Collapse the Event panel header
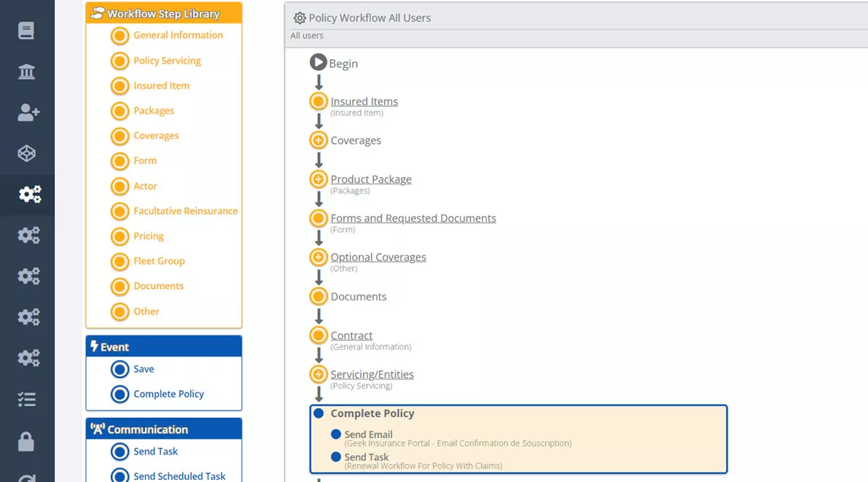This screenshot has height=482, width=868. click(164, 347)
